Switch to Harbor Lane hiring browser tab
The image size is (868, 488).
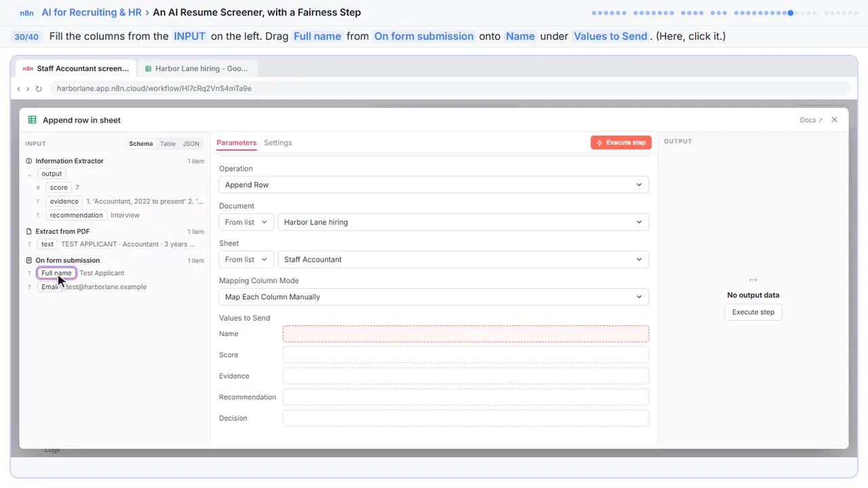(197, 68)
